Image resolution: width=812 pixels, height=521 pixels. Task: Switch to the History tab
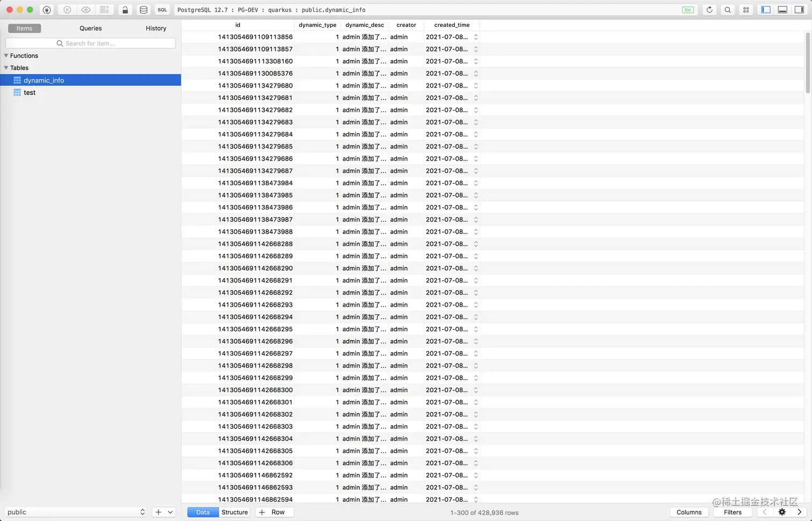point(156,28)
